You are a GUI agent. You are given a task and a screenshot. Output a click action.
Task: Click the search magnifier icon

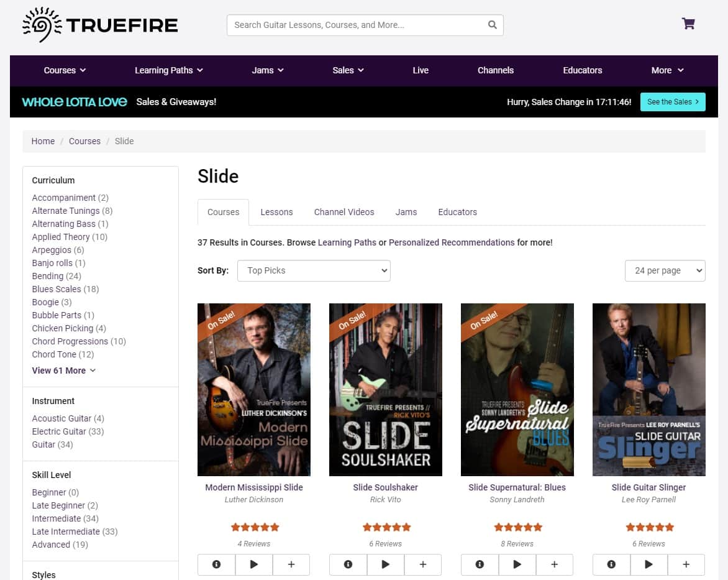(x=492, y=25)
